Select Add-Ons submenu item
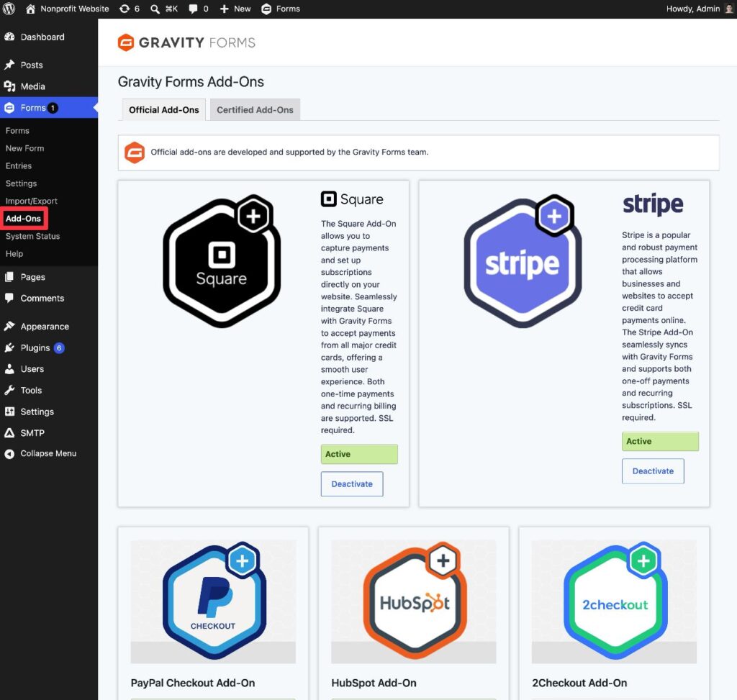This screenshot has width=737, height=700. 24,219
